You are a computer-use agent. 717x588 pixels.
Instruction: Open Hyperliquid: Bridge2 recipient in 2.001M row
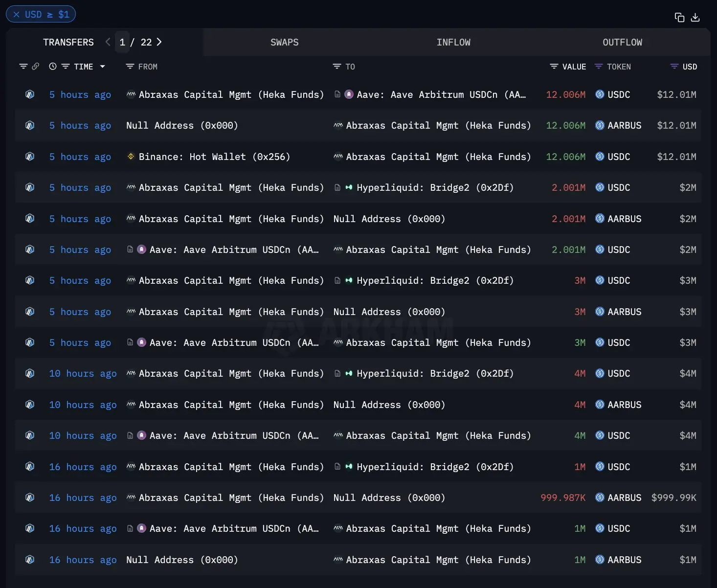point(435,187)
